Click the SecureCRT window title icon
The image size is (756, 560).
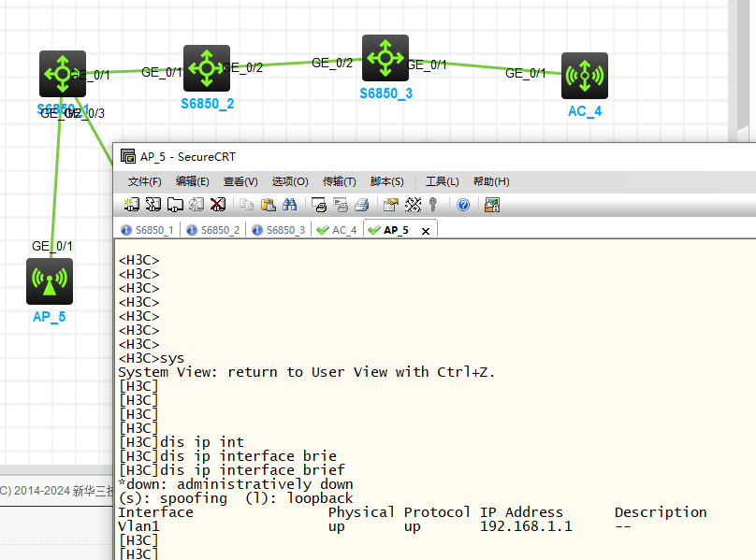(x=128, y=156)
